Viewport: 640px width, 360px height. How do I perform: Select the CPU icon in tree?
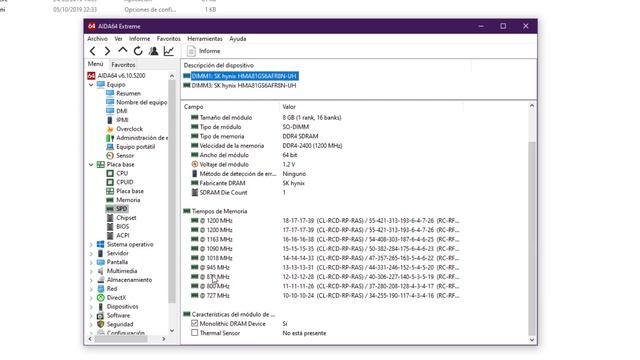110,173
